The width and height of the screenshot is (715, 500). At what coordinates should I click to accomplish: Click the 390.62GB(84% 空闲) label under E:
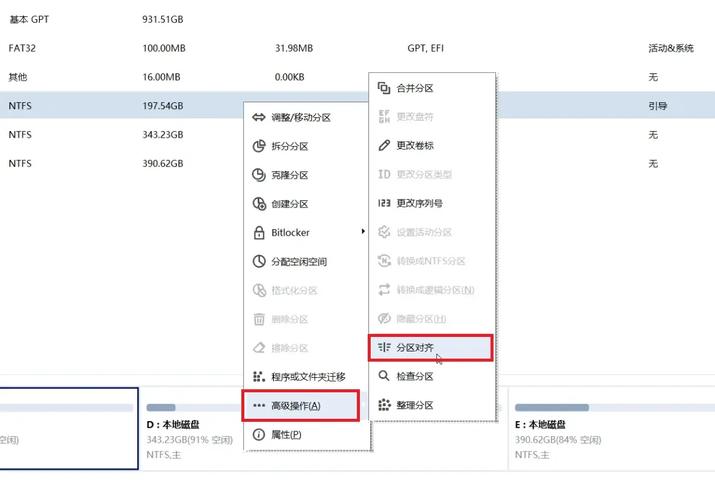pos(558,440)
